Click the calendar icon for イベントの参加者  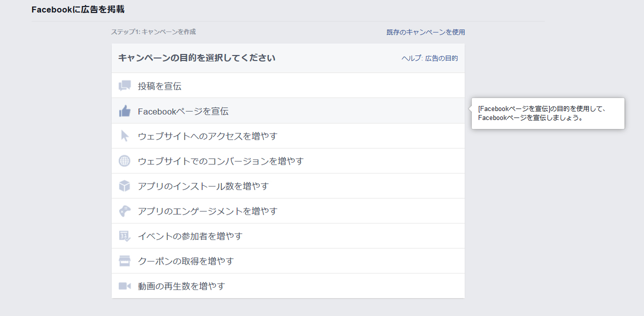coord(125,236)
